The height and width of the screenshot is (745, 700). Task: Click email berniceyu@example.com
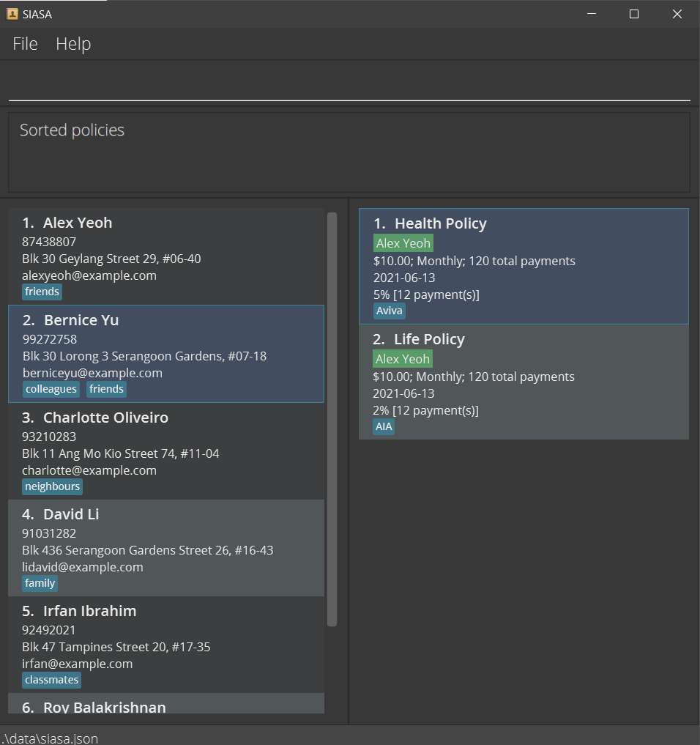point(92,373)
